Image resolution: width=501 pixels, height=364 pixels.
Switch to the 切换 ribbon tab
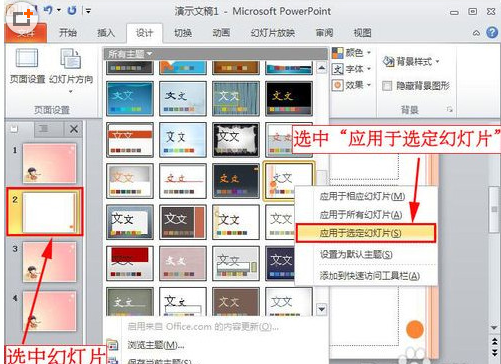click(183, 33)
